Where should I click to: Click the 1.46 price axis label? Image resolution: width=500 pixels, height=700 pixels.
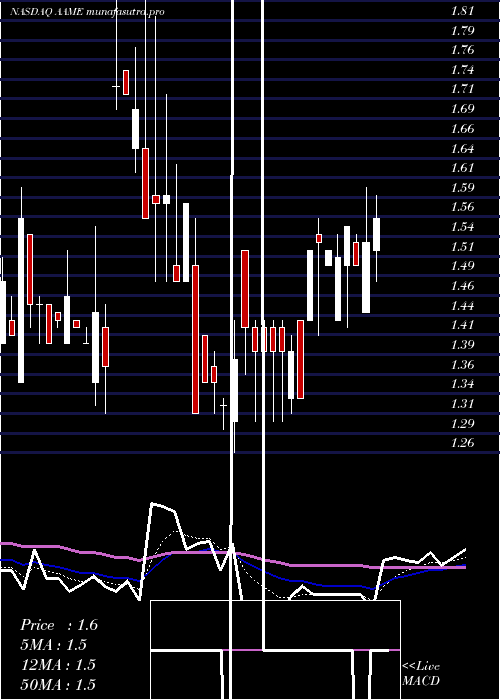point(462,285)
